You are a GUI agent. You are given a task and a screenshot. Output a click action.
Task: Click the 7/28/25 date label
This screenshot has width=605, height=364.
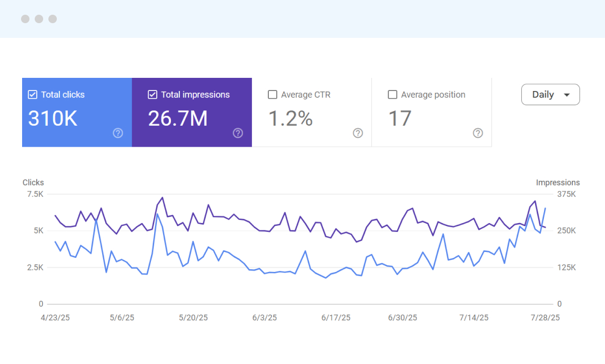[x=545, y=318]
